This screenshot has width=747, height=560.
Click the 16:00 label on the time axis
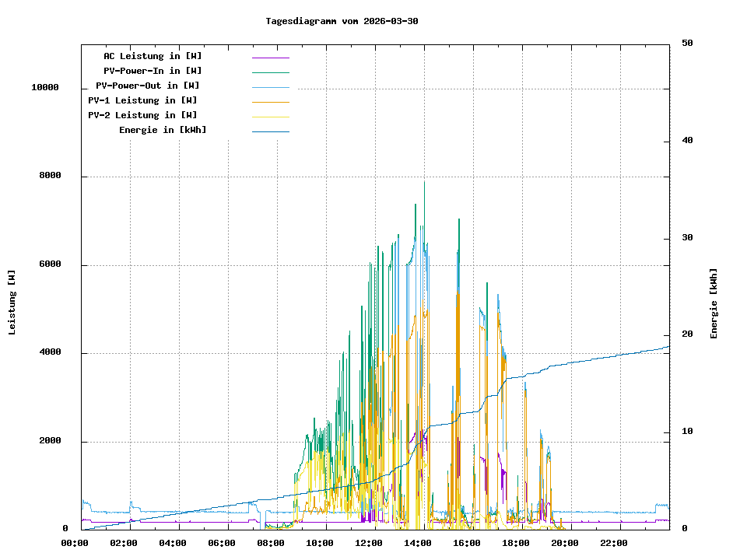pos(467,543)
